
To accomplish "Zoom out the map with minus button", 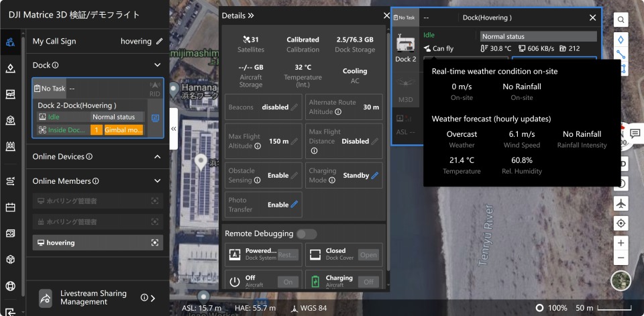I will pyautogui.click(x=621, y=258).
